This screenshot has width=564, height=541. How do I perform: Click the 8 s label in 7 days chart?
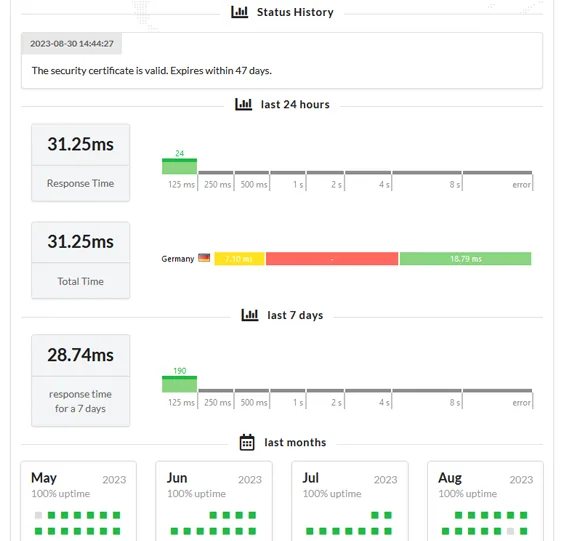tap(455, 403)
